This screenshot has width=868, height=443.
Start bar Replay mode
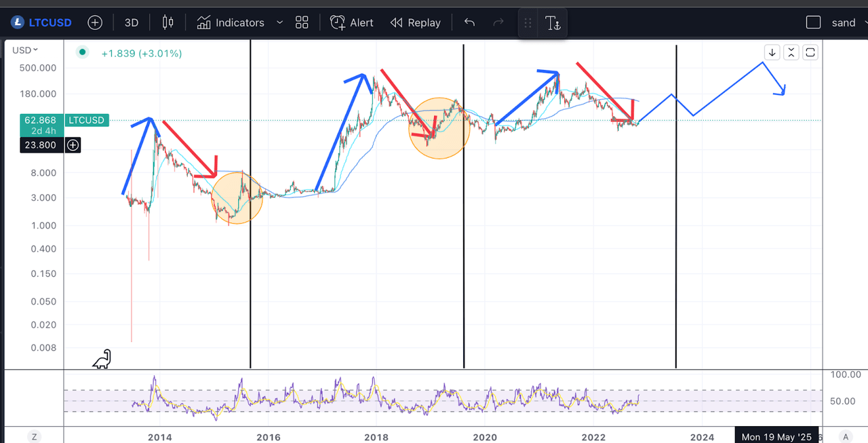tap(416, 22)
